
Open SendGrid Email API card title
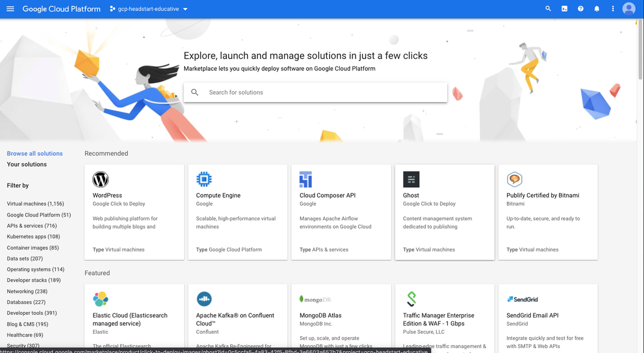pyautogui.click(x=532, y=315)
